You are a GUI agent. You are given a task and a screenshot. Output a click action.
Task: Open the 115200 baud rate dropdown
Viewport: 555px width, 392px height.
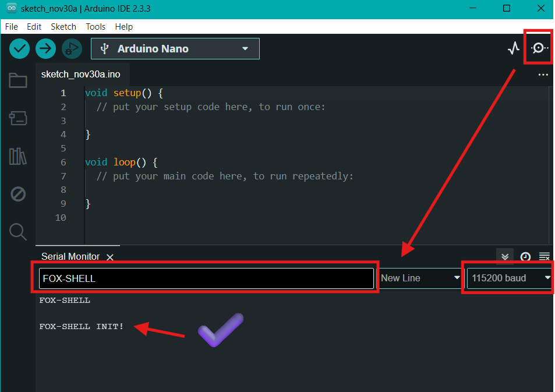point(510,278)
